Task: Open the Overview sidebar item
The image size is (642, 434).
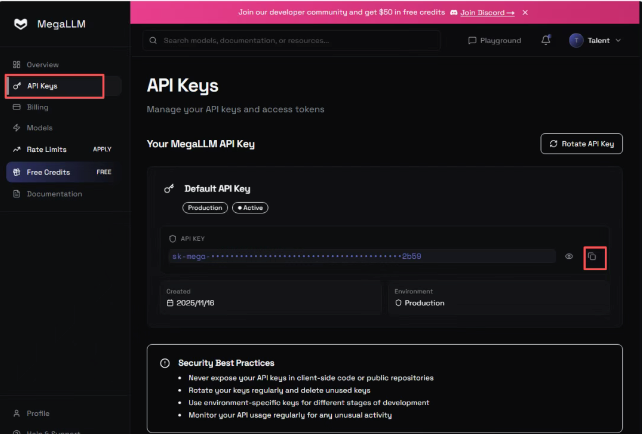Action: click(43, 65)
